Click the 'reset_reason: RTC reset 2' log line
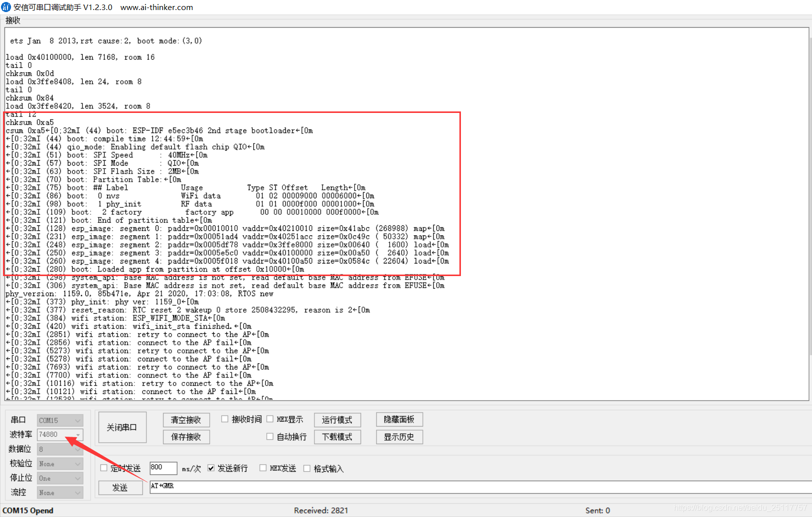 tap(188, 310)
